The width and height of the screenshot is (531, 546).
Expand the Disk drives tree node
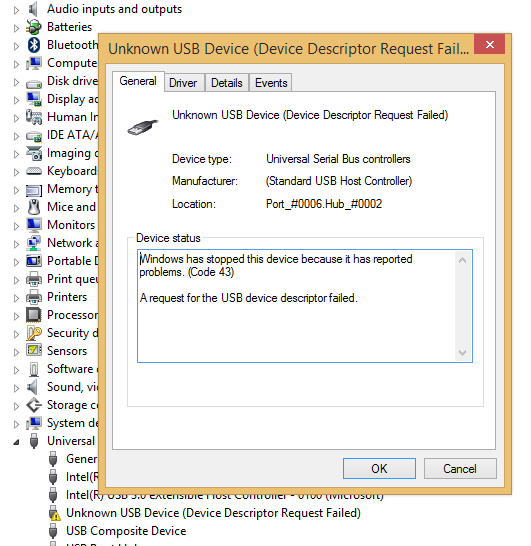coord(16,82)
